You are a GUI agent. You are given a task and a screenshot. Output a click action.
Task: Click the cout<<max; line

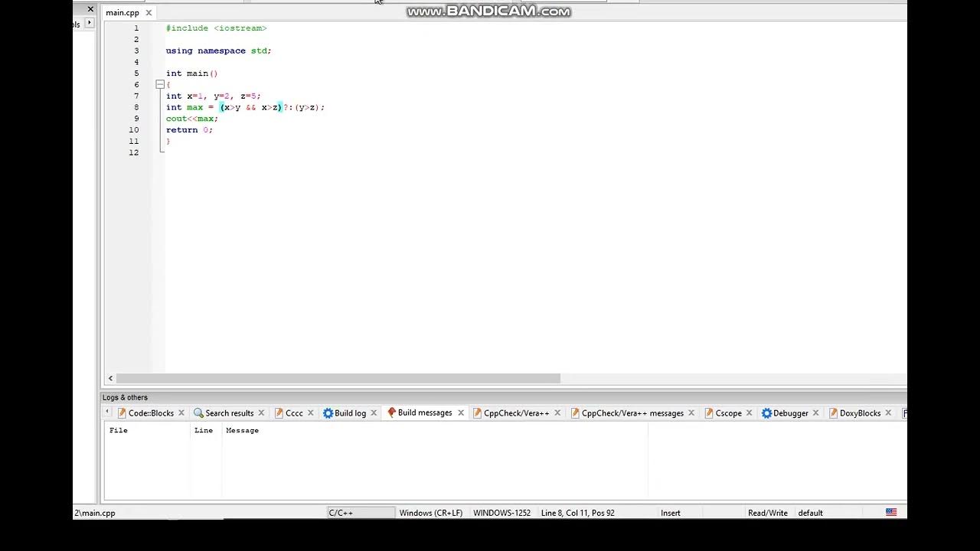pyautogui.click(x=192, y=119)
